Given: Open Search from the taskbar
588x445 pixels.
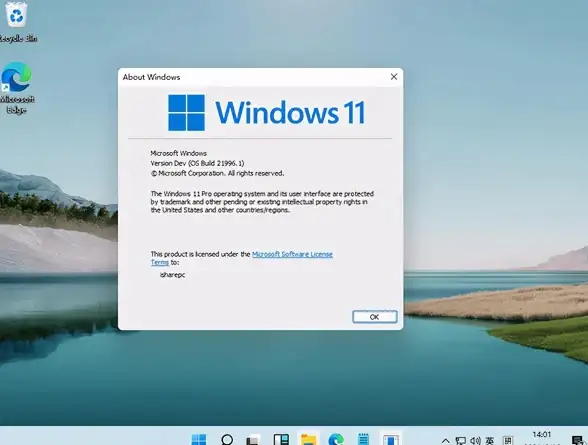Looking at the screenshot, I should pyautogui.click(x=227, y=439).
